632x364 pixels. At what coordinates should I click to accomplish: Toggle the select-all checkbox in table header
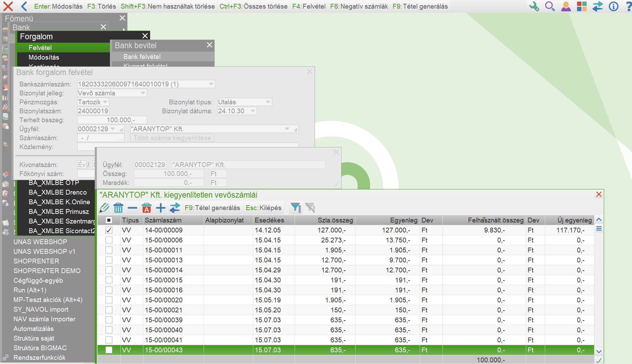click(x=109, y=220)
